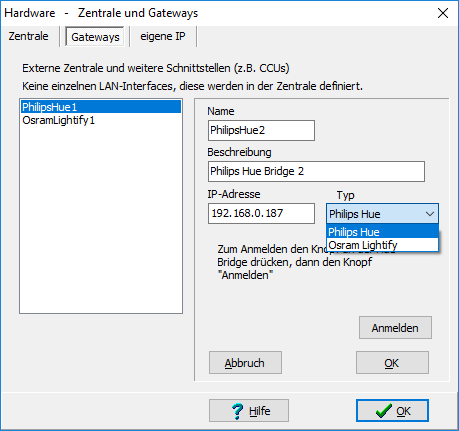Click into the Name field containing PhilipsHue2
Viewport: 459px width, 431px height.
pos(261,130)
